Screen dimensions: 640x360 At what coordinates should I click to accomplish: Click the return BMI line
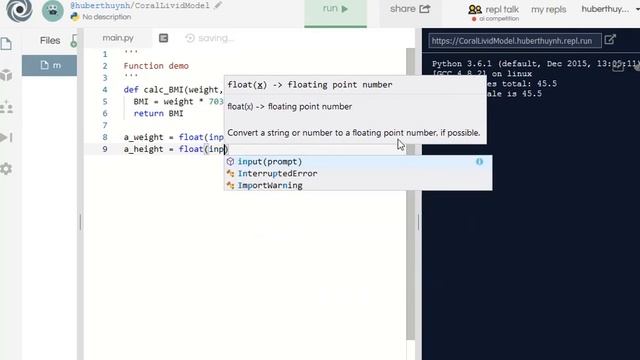coord(158,113)
